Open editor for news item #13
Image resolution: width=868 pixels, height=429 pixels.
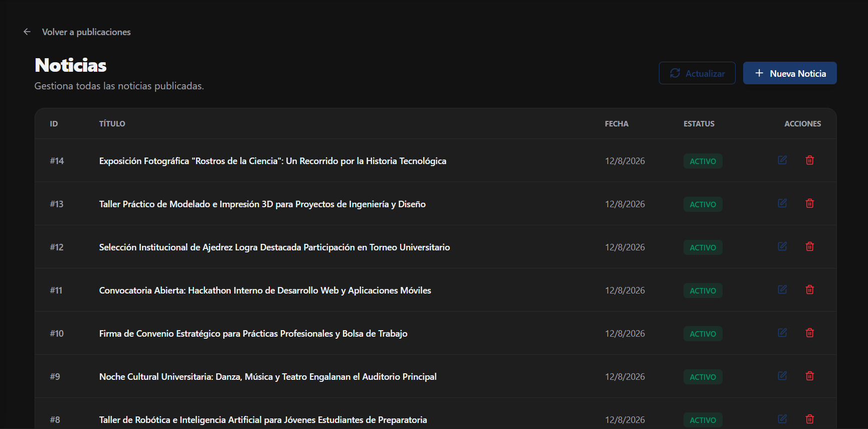782,203
